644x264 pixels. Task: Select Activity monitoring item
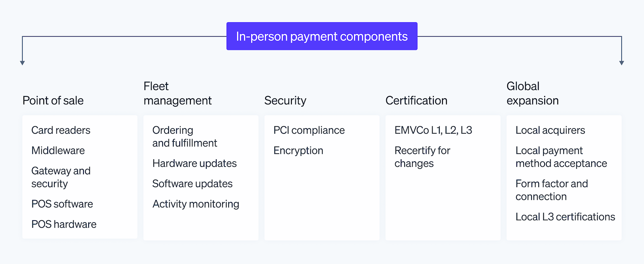196,204
